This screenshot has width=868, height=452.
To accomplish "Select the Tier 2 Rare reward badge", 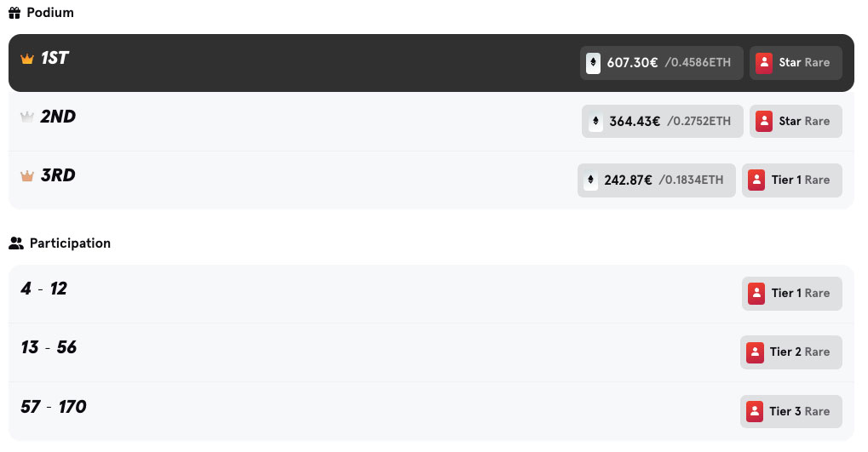I will click(791, 352).
